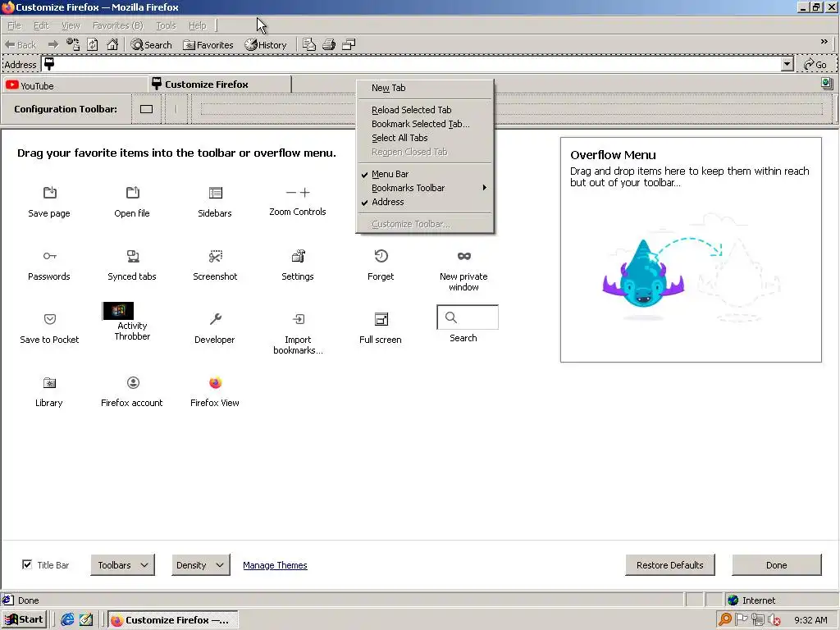Click the Overflow Menu drop area
Viewport: 840px width, 630px height.
pos(691,249)
